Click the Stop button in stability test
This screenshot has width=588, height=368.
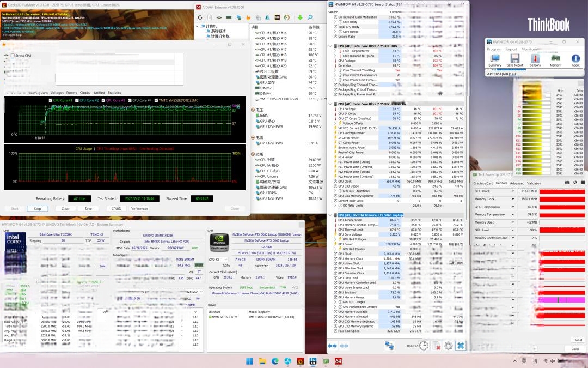click(38, 209)
